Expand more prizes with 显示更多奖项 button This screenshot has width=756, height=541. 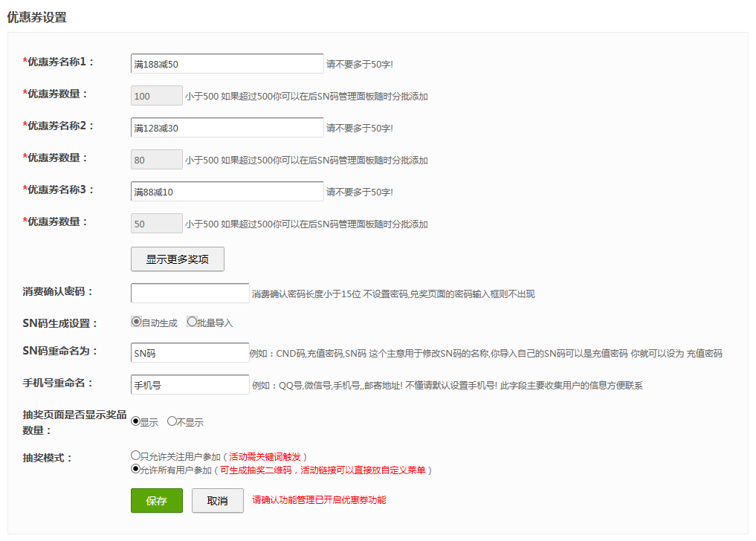click(177, 259)
